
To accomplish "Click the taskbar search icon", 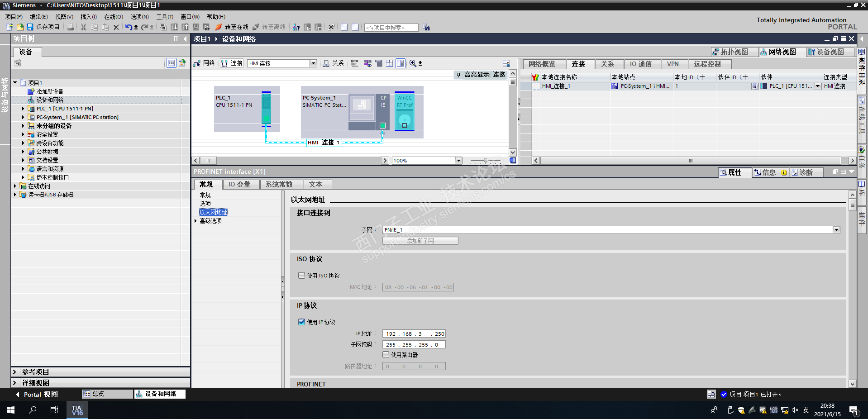I will coord(33,410).
